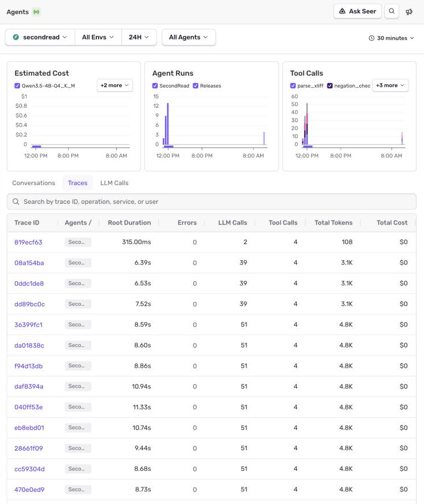Open trace 0ddc1de8
424x504 pixels.
29,283
